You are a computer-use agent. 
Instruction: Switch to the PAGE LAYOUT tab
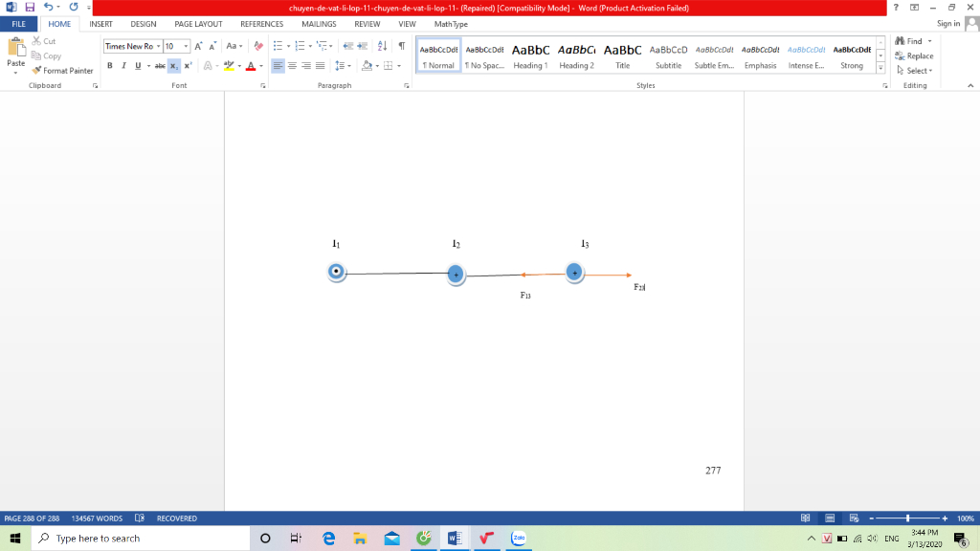pos(198,24)
